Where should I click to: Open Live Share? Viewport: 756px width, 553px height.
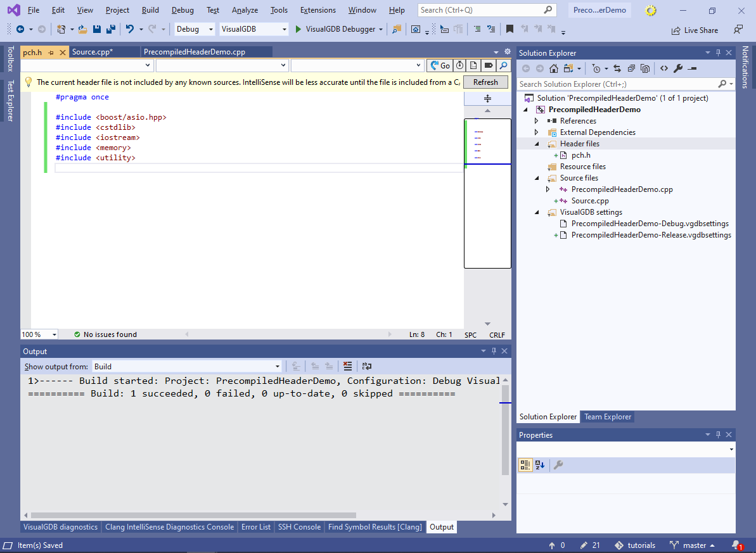pyautogui.click(x=695, y=30)
